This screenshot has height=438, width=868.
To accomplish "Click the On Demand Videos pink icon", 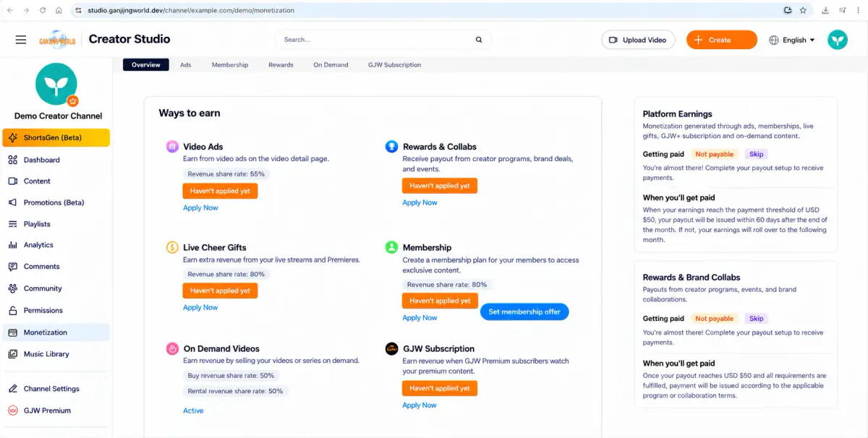I will tap(172, 348).
